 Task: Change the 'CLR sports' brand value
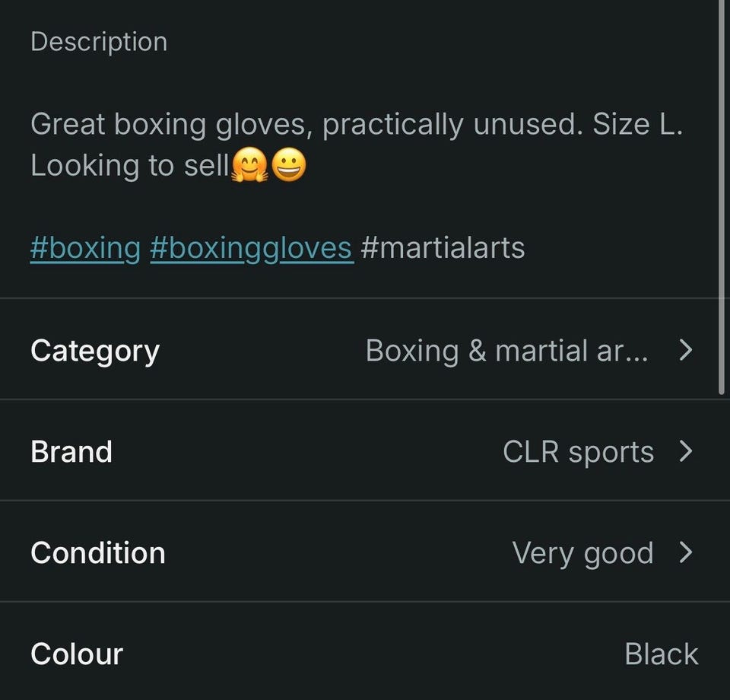(578, 452)
